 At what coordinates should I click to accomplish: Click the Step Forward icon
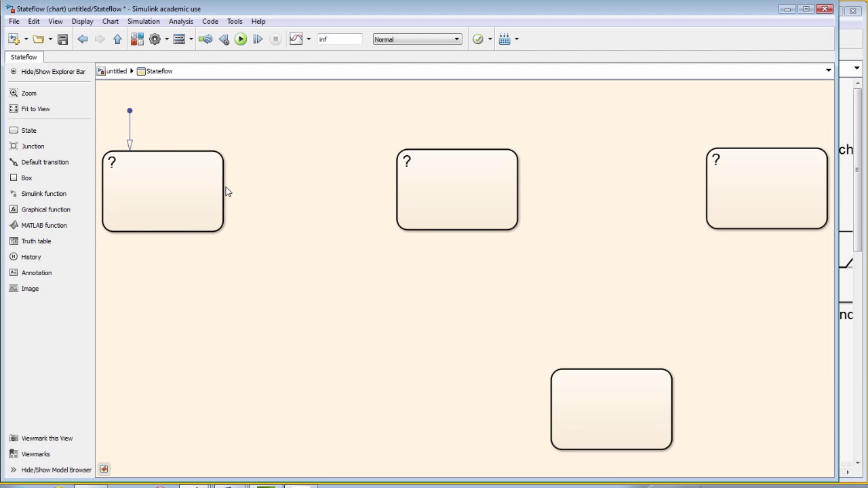[258, 39]
